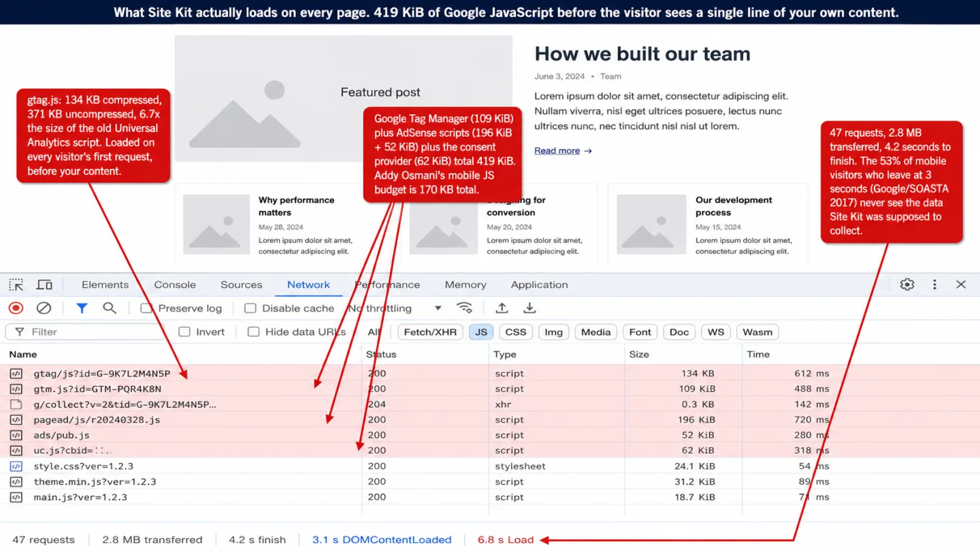Click the 196 KiB size cell

697,420
